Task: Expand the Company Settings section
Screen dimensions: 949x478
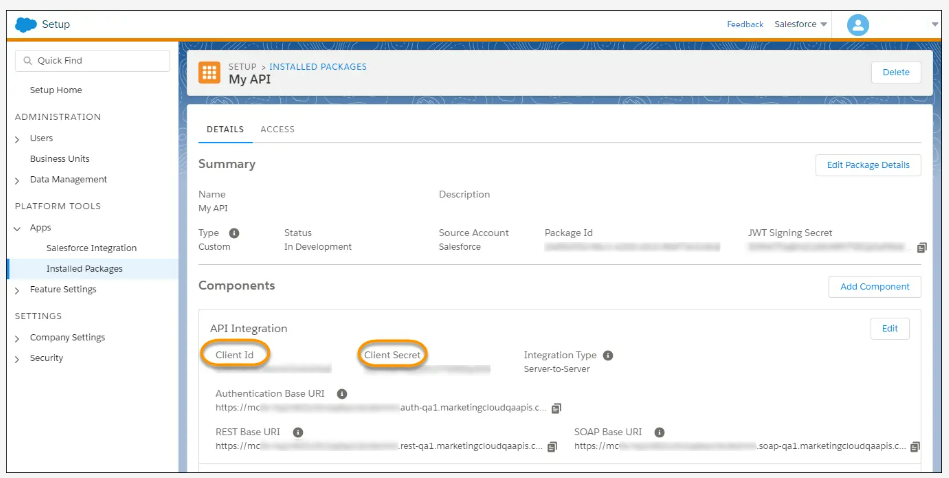Action: 18,338
